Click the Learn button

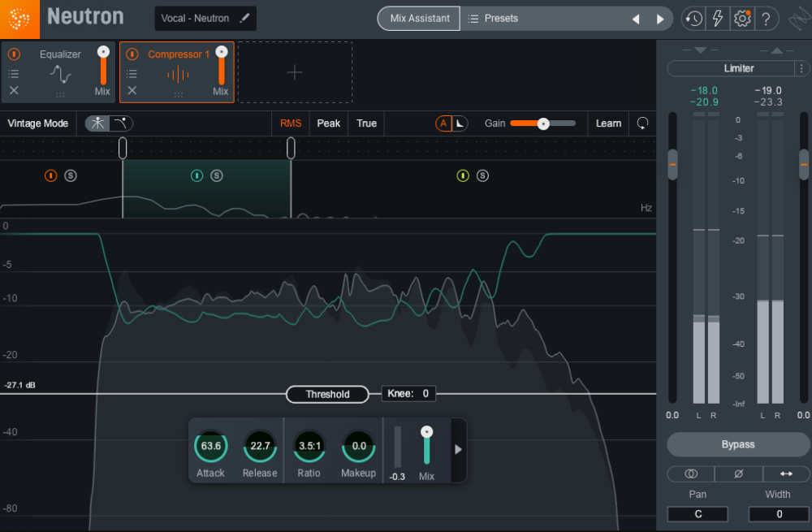(608, 123)
